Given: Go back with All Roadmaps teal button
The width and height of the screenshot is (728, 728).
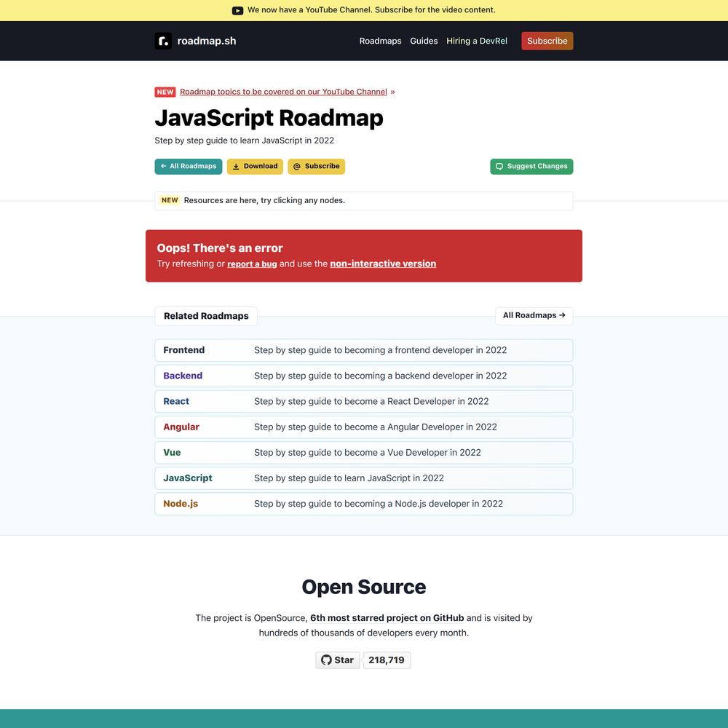Looking at the screenshot, I should [188, 166].
